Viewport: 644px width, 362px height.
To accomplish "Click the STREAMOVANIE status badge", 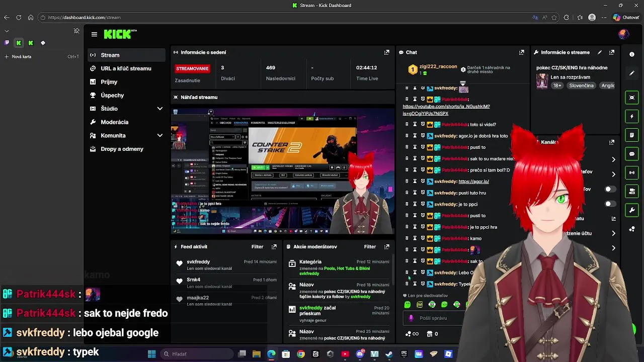I will [193, 68].
